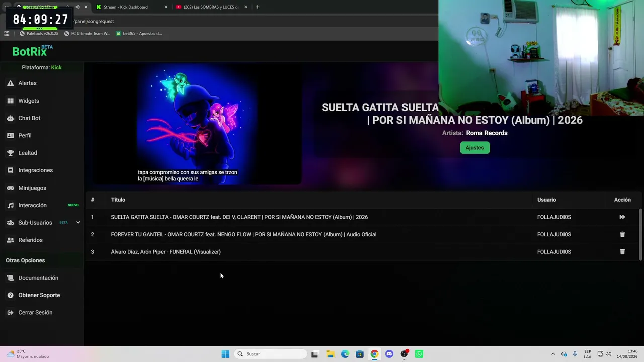644x362 pixels.
Task: Select the row 'Álvaro Díaz, Arón Piper - FUNERAL'
Action: [x=362, y=252]
